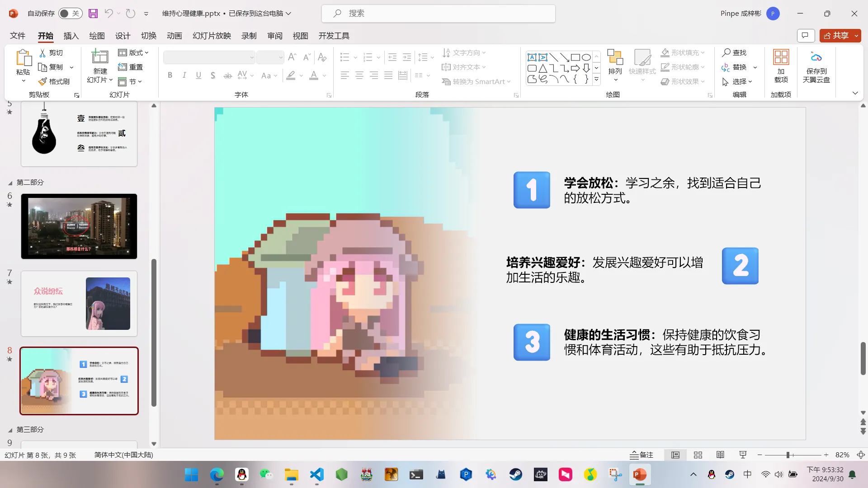This screenshot has width=868, height=488.
Task: Toggle Bold formatting button
Action: click(x=170, y=75)
